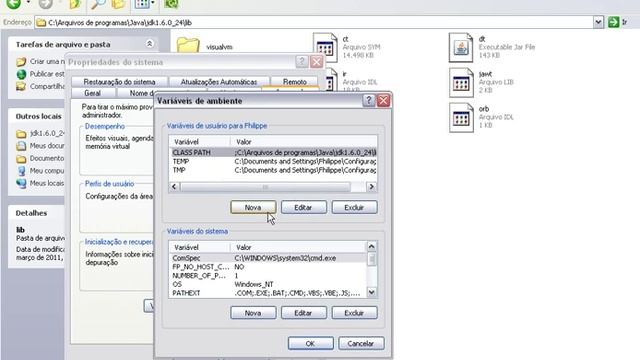The image size is (640, 360).
Task: Click Nova under Variáveis do sistema
Action: pyautogui.click(x=253, y=313)
